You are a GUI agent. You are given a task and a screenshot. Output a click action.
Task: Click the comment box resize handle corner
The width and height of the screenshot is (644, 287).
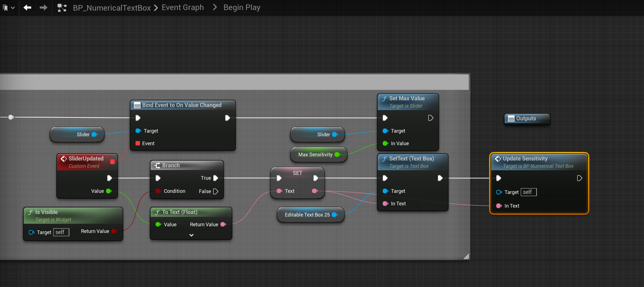[x=466, y=257]
